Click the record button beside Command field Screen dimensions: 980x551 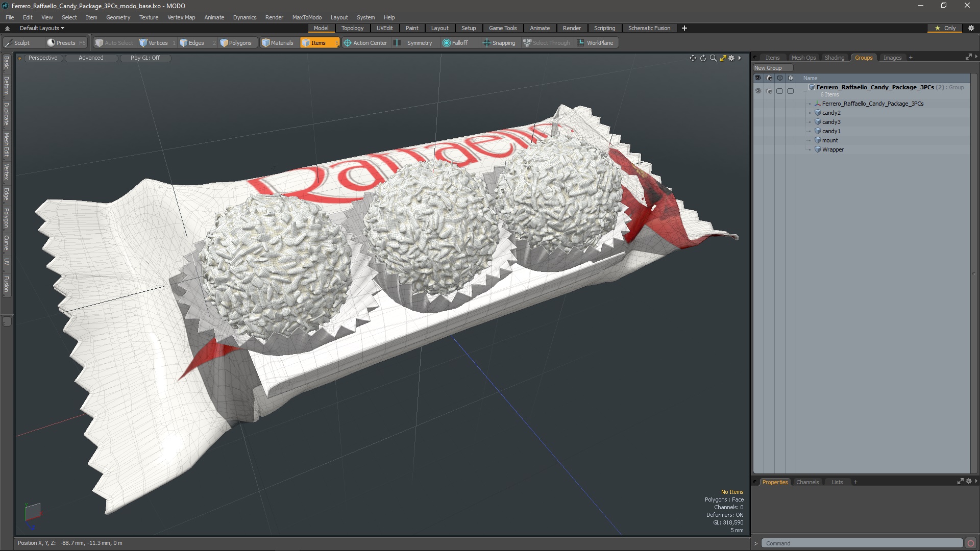click(x=971, y=543)
